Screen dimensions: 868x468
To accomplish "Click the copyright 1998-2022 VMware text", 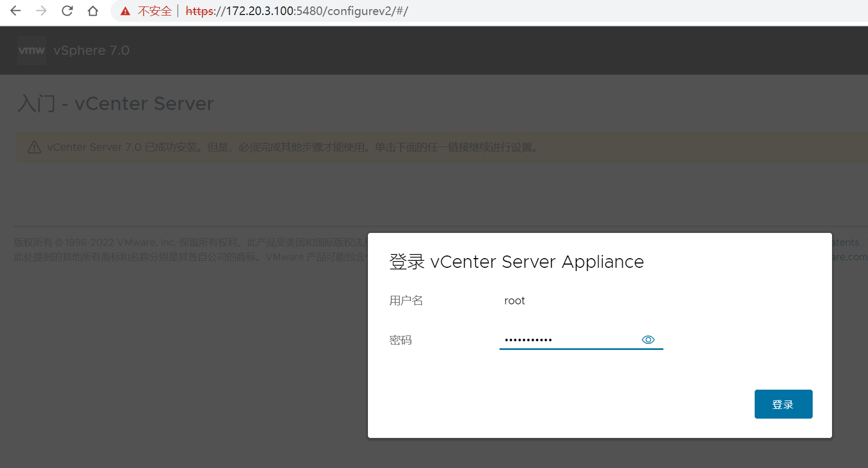I will pos(191,243).
